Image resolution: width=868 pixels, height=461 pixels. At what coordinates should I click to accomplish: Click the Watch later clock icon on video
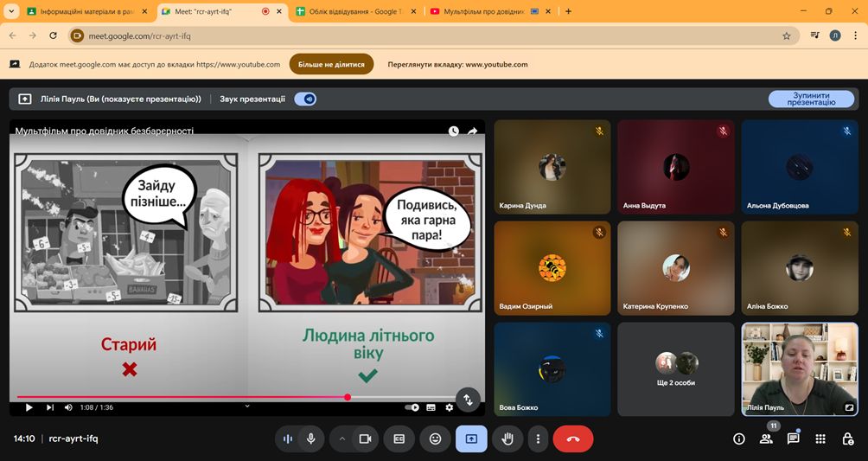click(453, 131)
